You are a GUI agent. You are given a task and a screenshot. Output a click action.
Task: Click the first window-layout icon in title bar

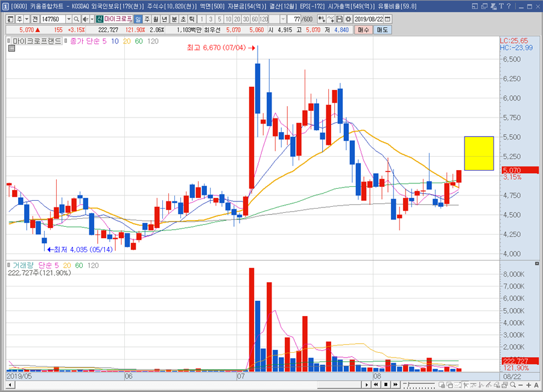click(475, 6)
